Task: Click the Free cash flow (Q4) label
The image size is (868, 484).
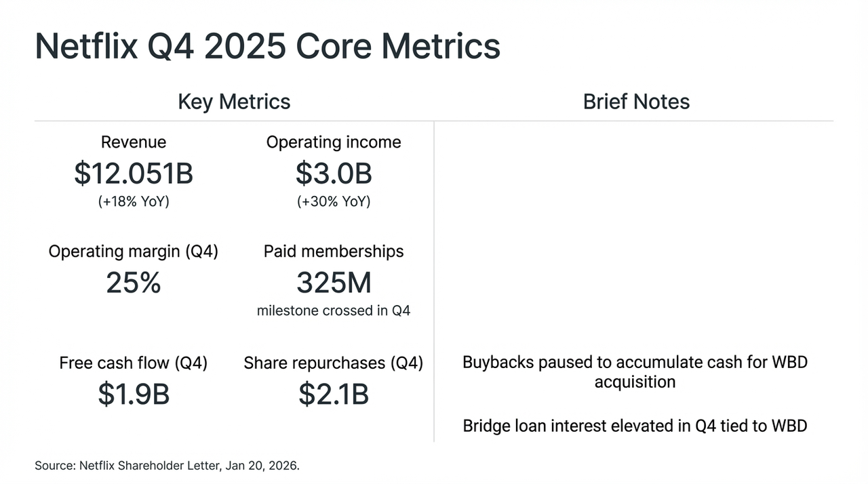Action: (134, 363)
